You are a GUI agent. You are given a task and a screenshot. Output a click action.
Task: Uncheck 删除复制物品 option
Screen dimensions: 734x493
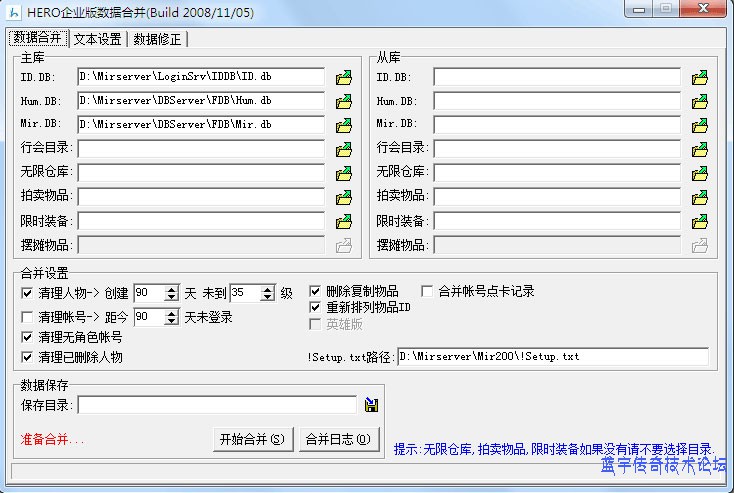[x=316, y=292]
